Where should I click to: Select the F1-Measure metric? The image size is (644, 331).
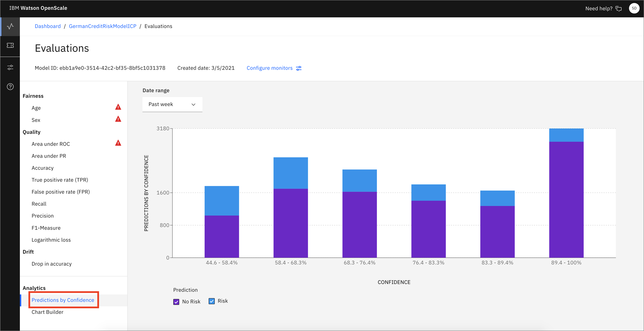coord(46,228)
